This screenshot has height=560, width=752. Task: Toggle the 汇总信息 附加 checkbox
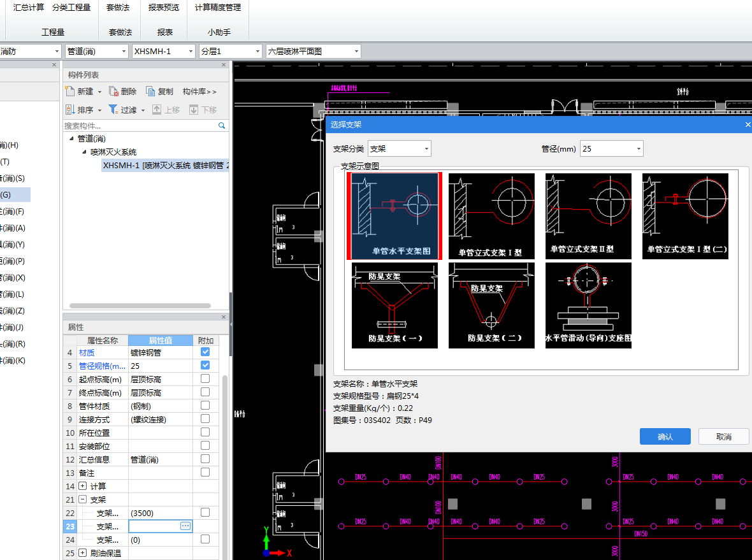(x=205, y=459)
